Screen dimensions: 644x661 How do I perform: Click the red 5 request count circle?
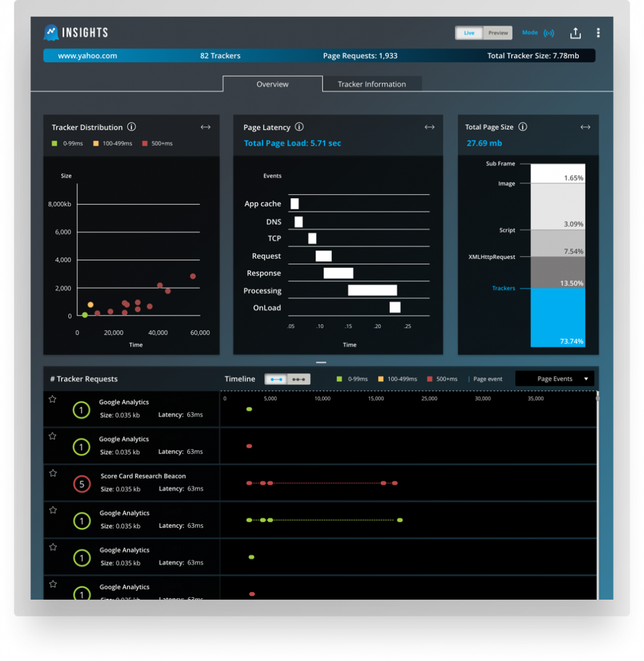(82, 484)
